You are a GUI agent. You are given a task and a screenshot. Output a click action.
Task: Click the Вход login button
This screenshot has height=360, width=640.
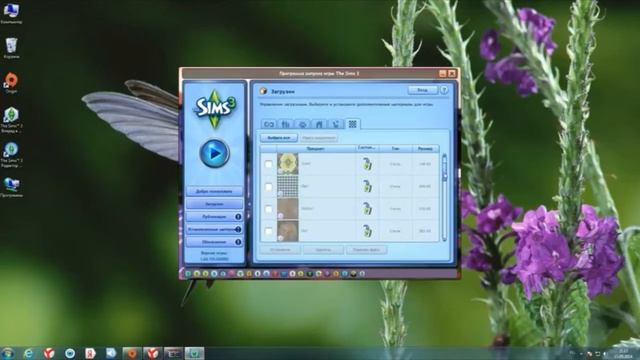[422, 90]
